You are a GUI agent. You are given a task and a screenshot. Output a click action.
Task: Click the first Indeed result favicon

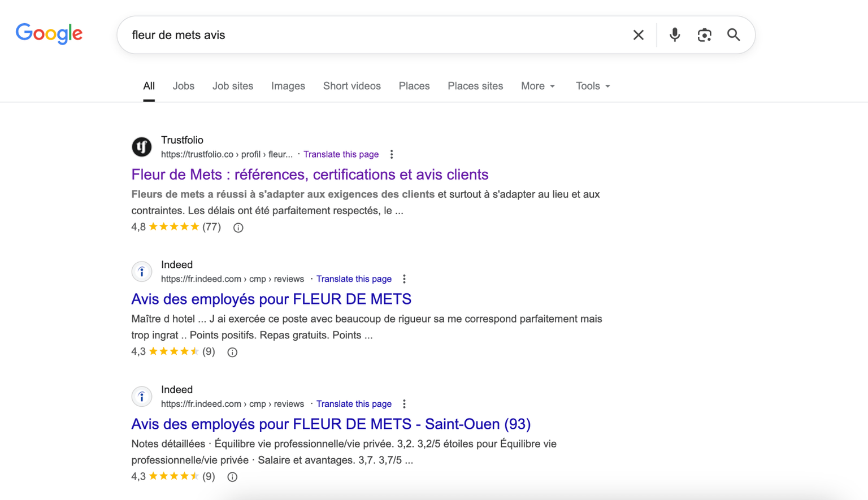pos(142,272)
